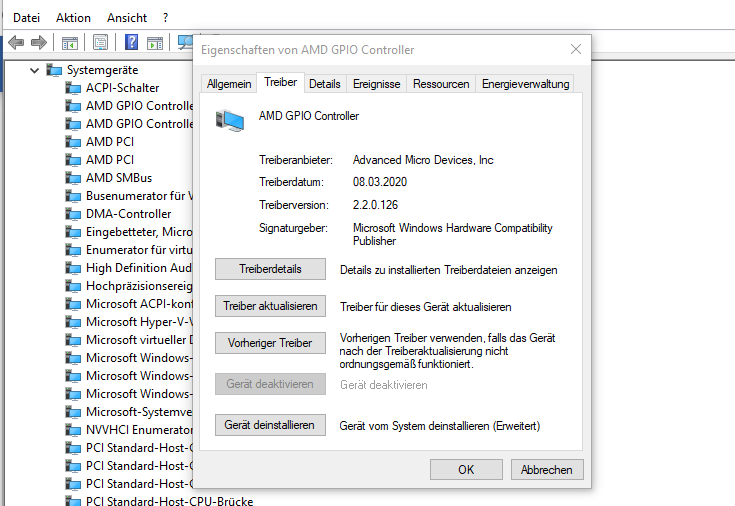Click the icon beside High Definition Audio entry
The image size is (735, 506).
point(73,268)
